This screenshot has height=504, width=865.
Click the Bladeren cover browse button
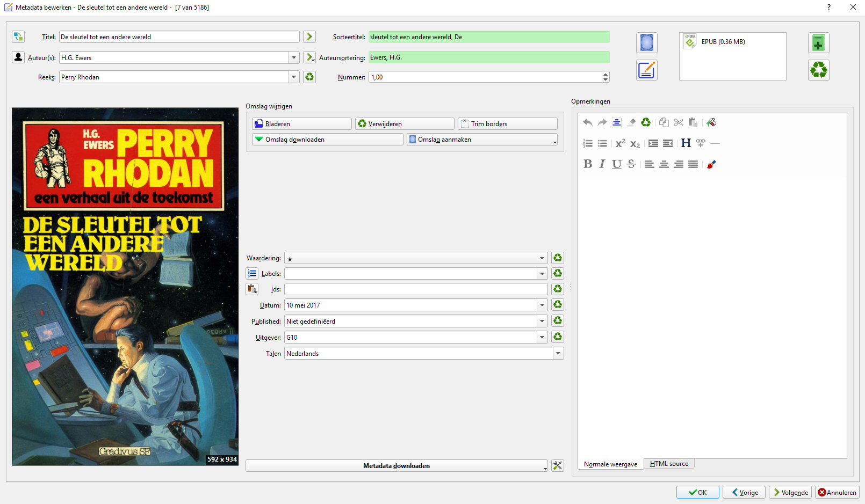tap(302, 124)
